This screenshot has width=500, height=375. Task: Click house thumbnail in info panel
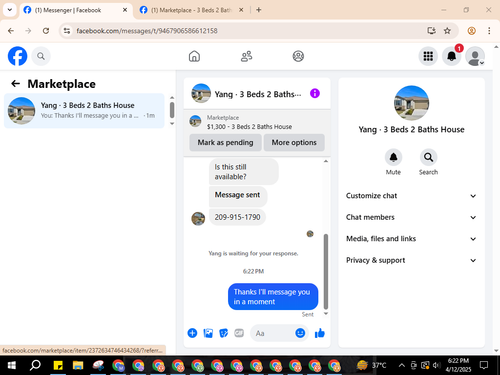point(411,103)
